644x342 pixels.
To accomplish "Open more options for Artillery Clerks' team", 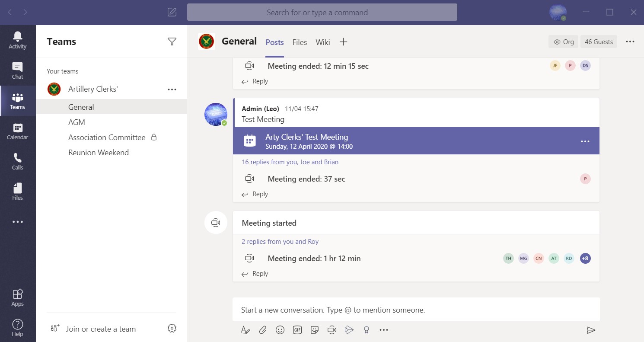I will coord(172,89).
